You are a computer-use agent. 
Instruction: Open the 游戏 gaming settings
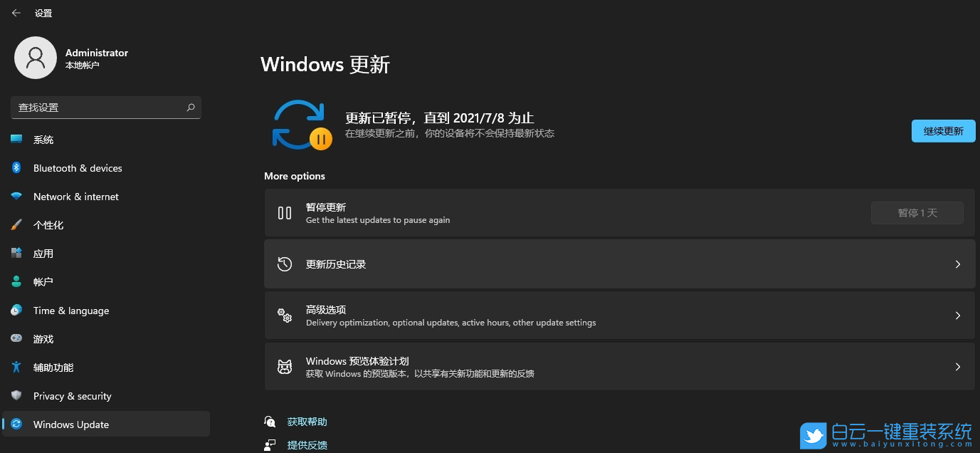[43, 338]
